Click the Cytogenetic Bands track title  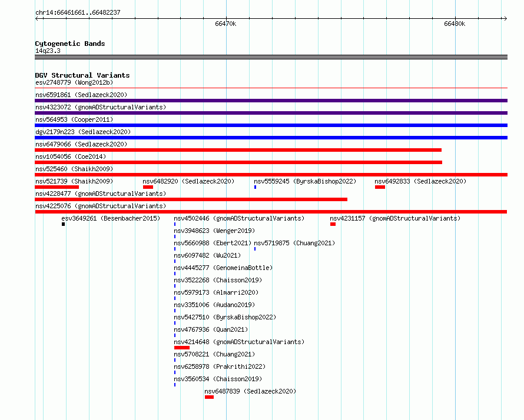(70, 44)
